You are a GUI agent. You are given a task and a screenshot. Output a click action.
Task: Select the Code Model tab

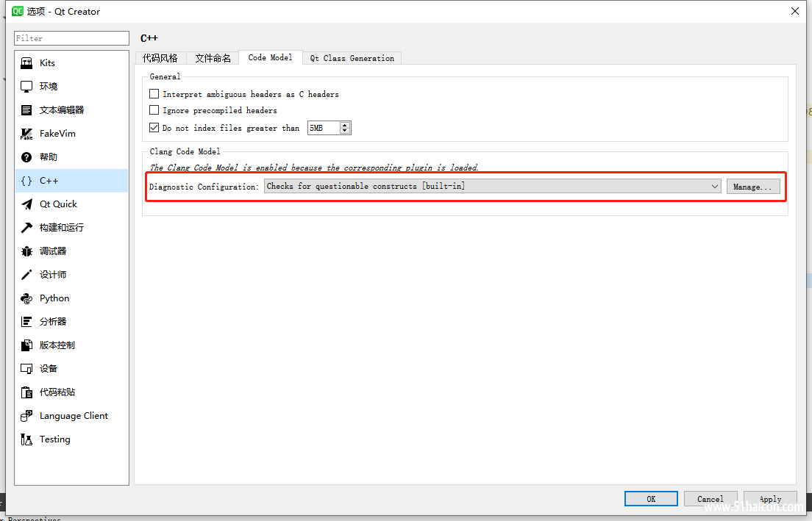click(271, 57)
